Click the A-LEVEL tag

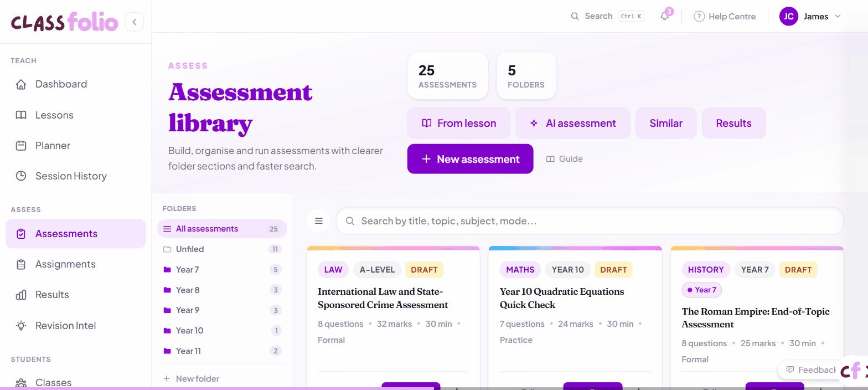377,270
